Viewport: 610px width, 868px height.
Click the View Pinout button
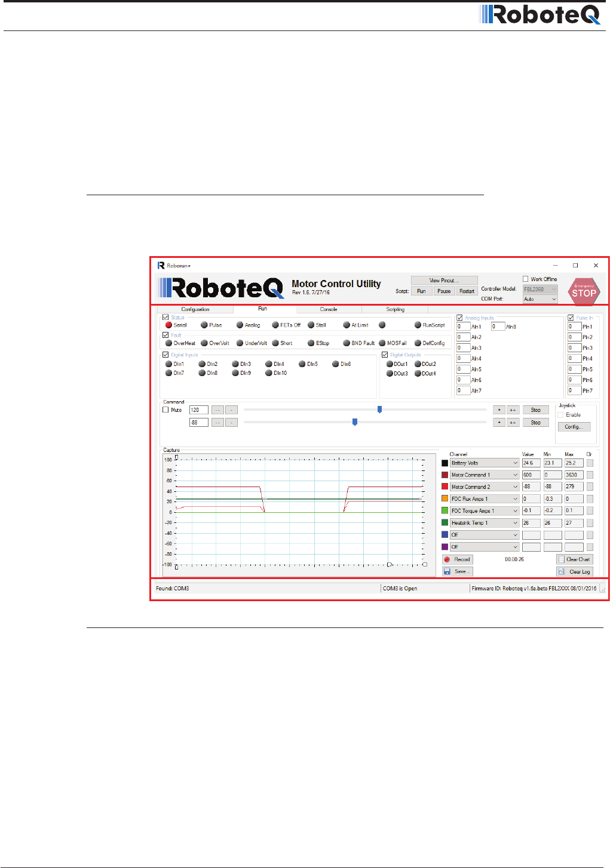pos(444,281)
